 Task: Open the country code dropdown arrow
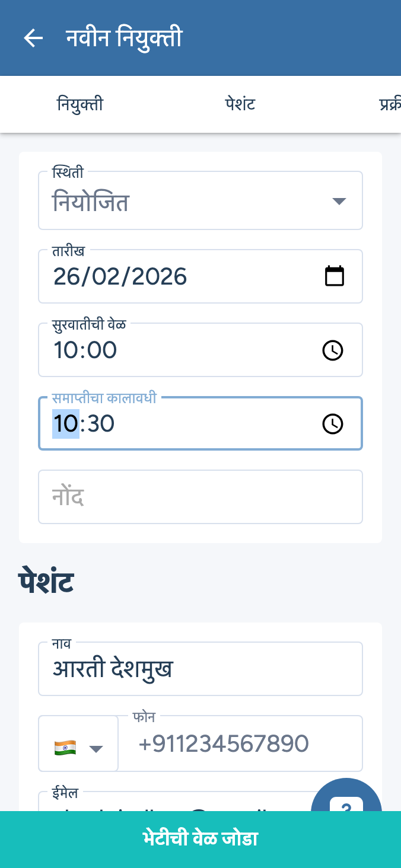click(96, 749)
